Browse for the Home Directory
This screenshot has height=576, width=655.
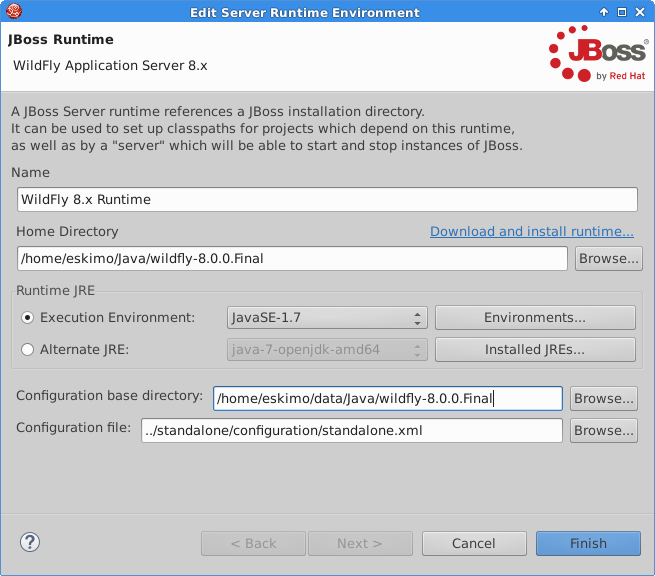point(608,259)
